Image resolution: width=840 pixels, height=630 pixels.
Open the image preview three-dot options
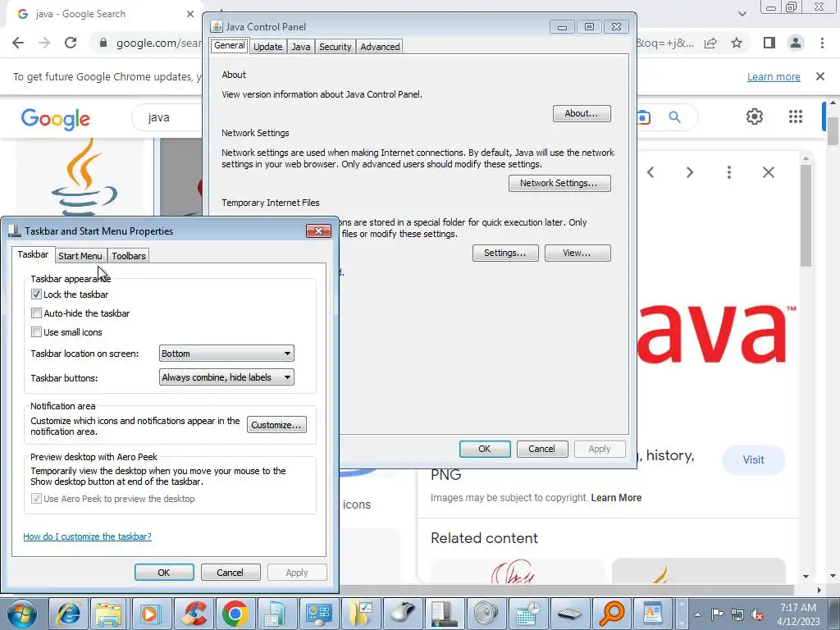click(x=728, y=172)
